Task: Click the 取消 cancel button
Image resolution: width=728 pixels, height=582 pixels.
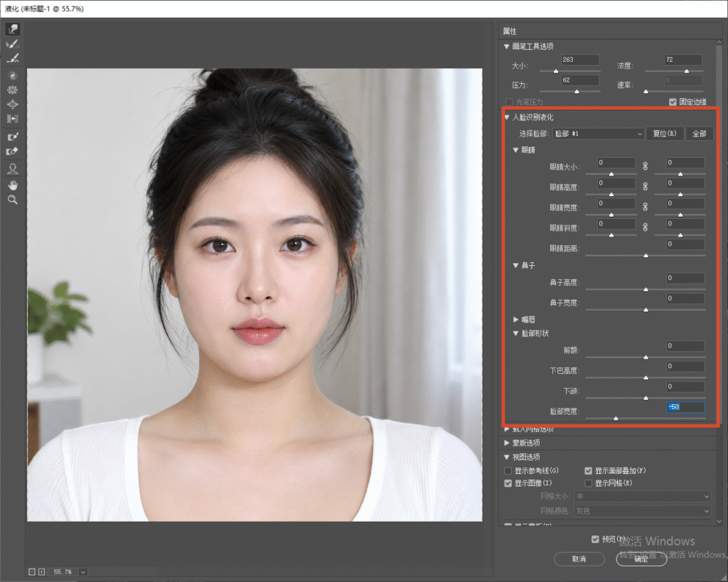Action: pyautogui.click(x=579, y=559)
